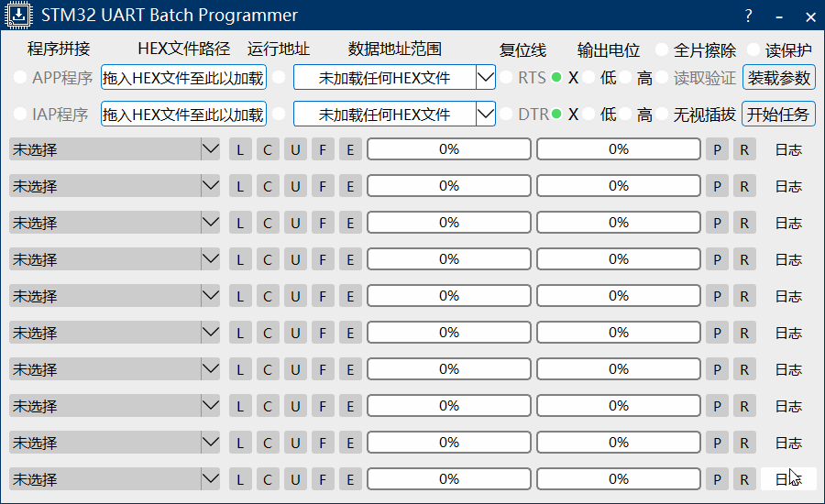Click the E button in the fifth port row
Viewport: 825px width, 504px height.
350,296
